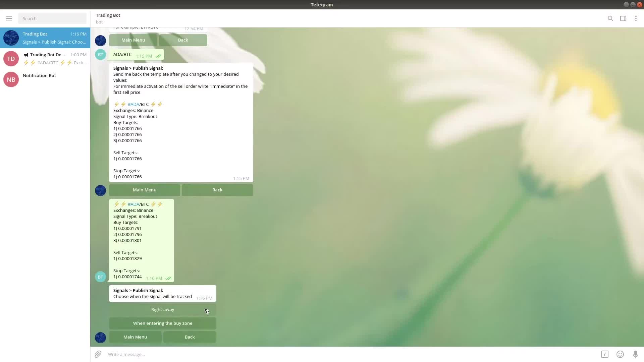644x362 pixels.
Task: Click the attach file paperclip icon
Action: coord(98,354)
